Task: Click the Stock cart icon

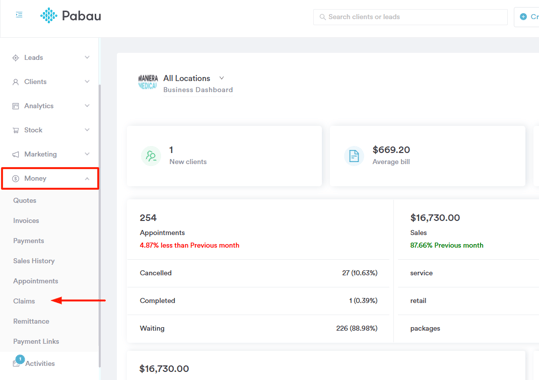Action: (x=15, y=130)
